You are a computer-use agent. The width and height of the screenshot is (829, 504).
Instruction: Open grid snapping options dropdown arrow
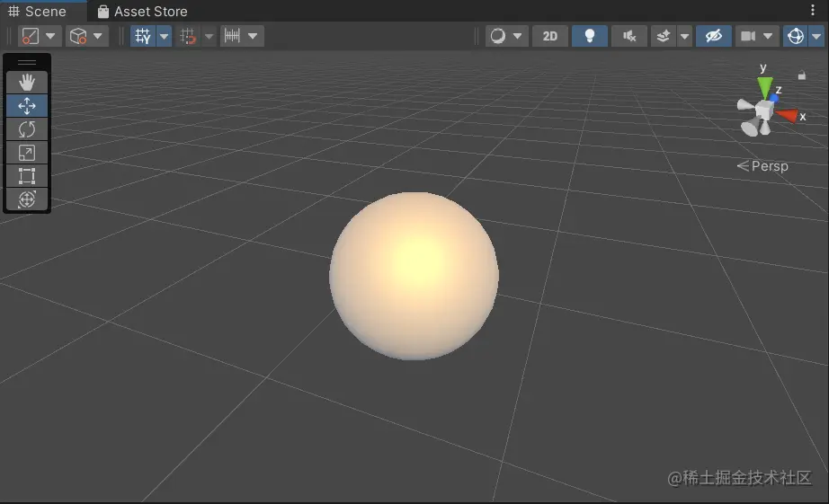click(x=209, y=36)
